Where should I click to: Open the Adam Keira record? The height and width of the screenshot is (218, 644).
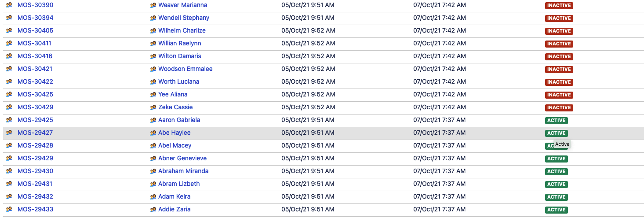pyautogui.click(x=175, y=197)
